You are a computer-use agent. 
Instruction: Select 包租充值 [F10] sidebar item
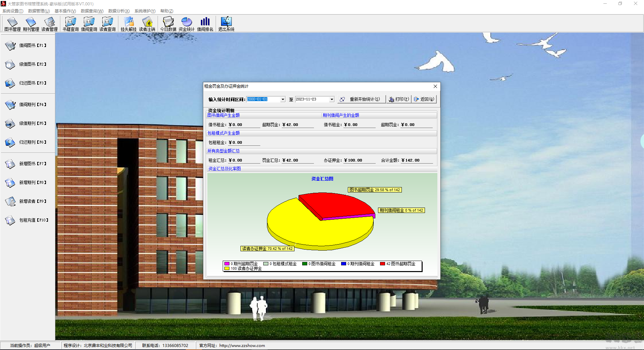coord(27,220)
